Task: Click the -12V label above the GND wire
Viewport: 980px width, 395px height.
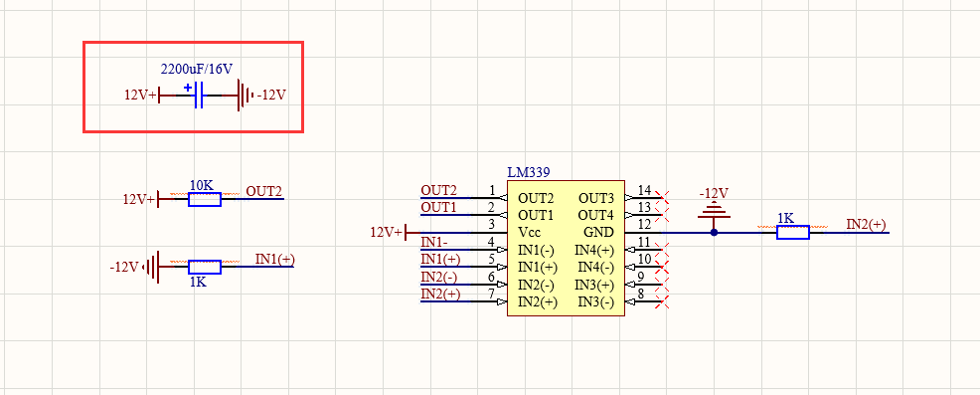Action: [x=714, y=193]
